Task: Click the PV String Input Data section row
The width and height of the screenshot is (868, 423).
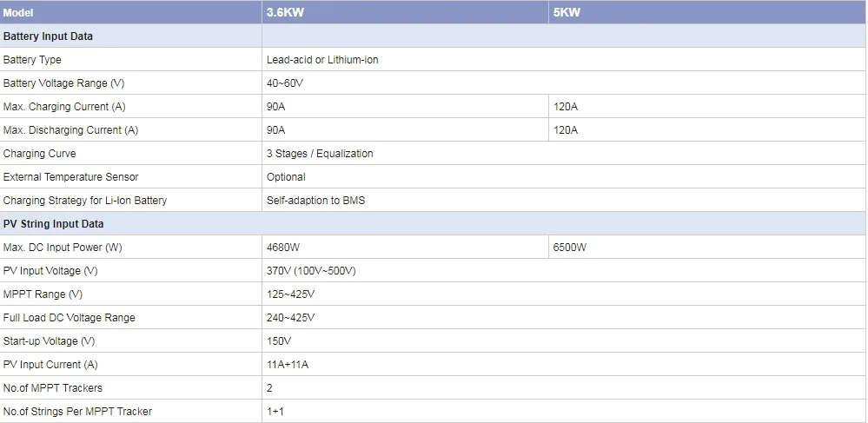Action: [433, 224]
